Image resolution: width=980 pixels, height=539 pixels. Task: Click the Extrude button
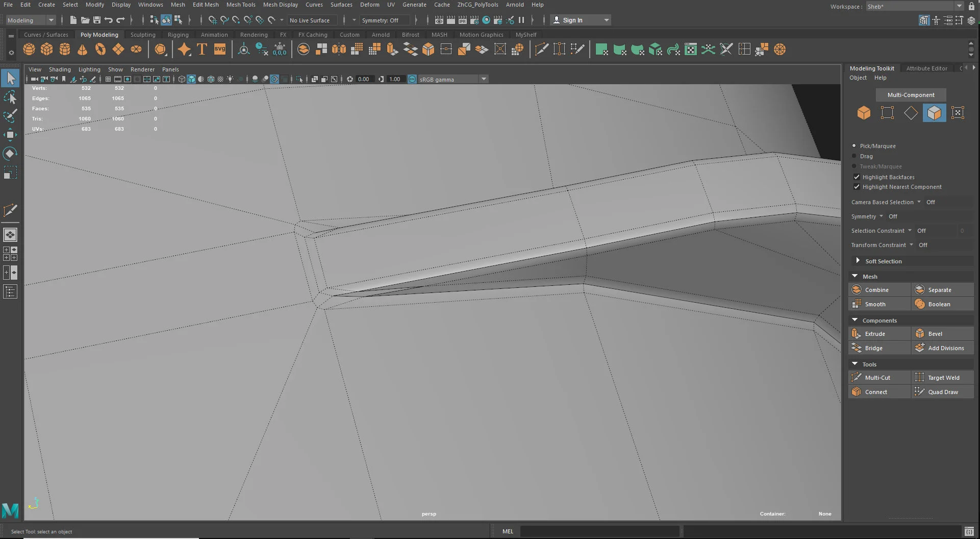tap(880, 333)
